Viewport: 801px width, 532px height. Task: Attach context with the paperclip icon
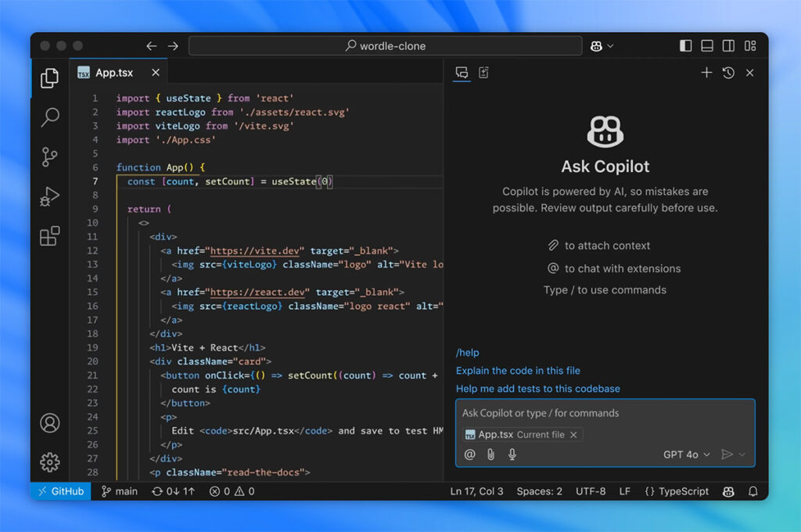coord(490,455)
